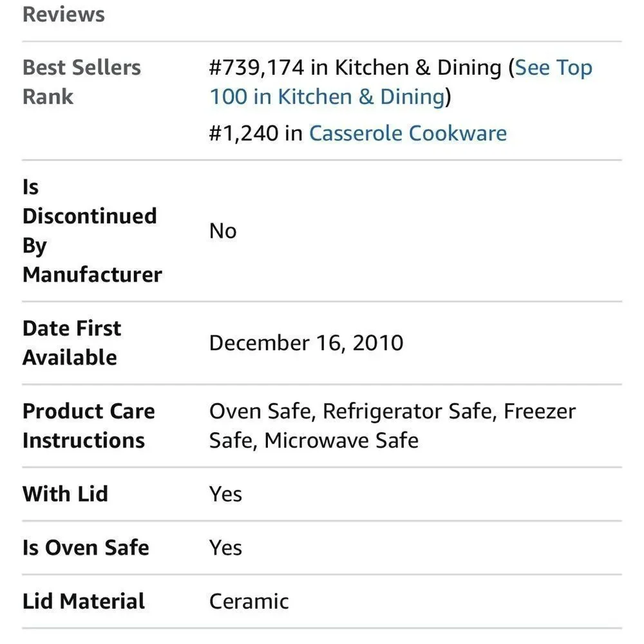Viewport: 644px width, 644px height.
Task: Click the Ceramic lid material value
Action: click(249, 601)
